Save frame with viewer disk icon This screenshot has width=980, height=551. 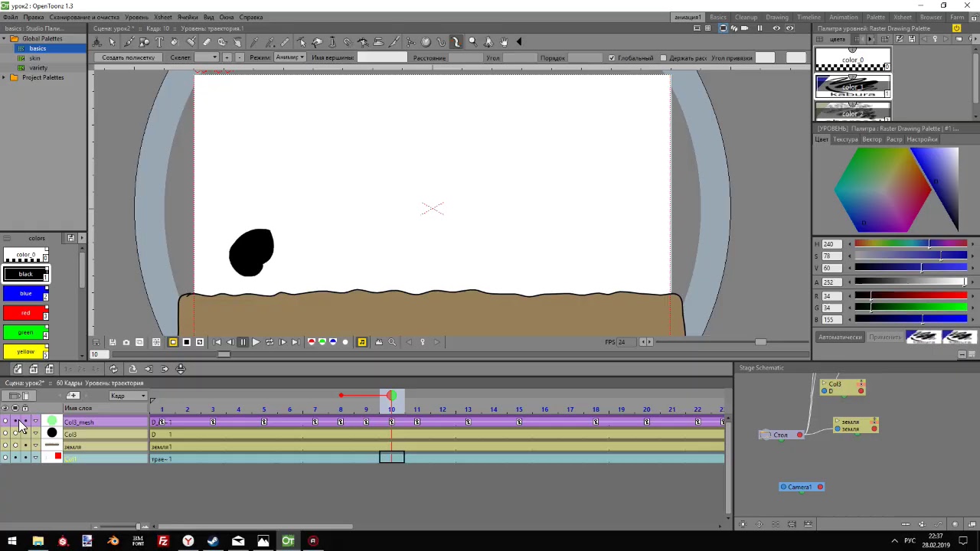[112, 342]
